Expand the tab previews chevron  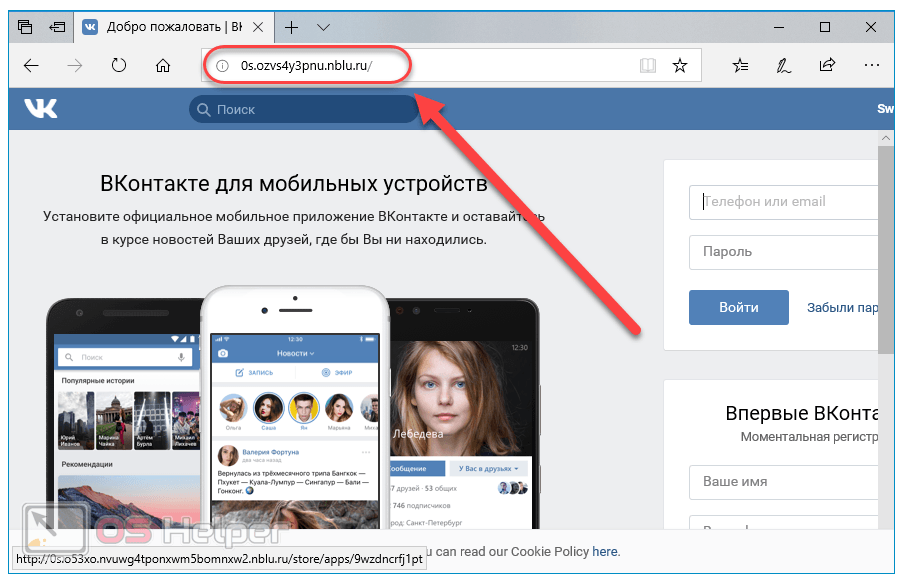(x=323, y=27)
